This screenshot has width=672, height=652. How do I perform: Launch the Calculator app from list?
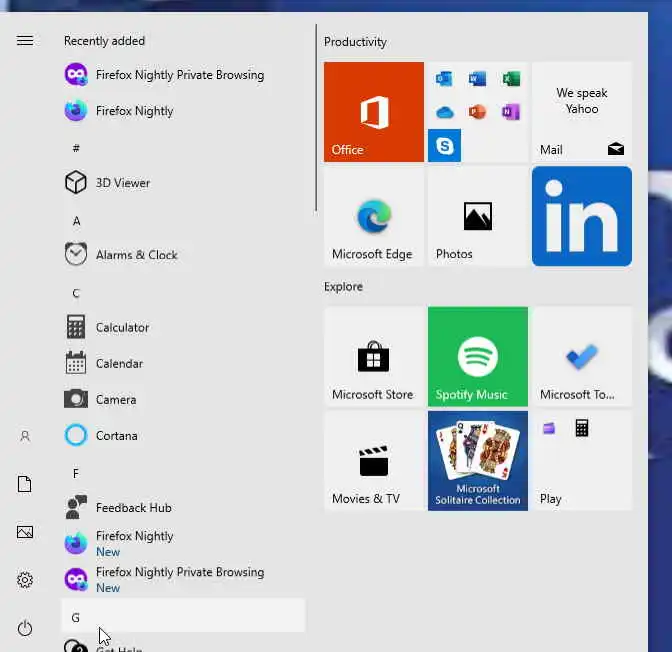click(x=183, y=327)
